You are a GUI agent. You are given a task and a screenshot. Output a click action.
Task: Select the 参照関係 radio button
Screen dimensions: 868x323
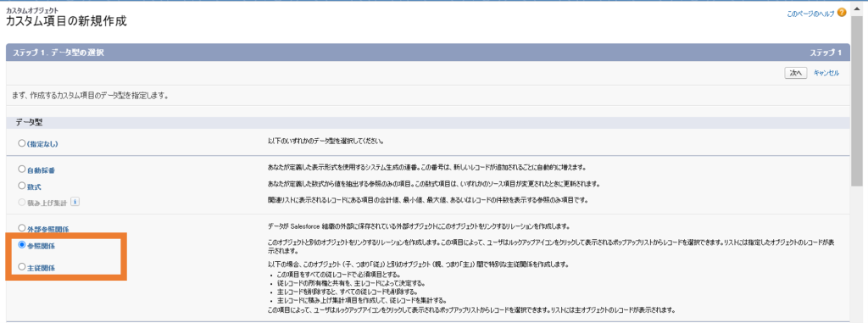(x=21, y=244)
